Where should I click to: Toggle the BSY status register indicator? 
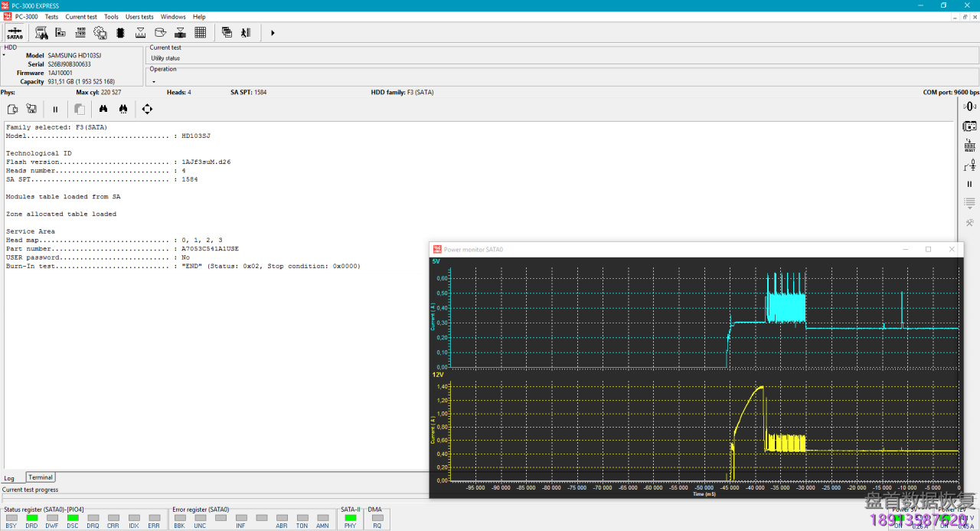11,519
